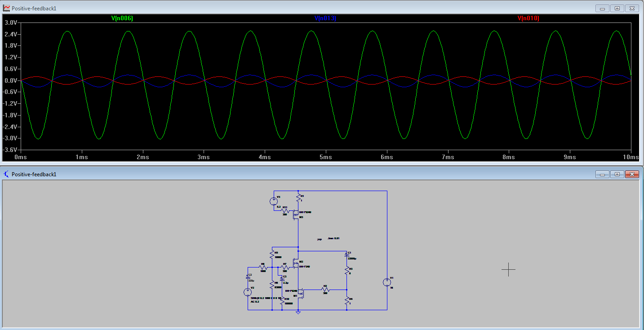Select resistor R3 below capacitor C1

tap(347, 271)
